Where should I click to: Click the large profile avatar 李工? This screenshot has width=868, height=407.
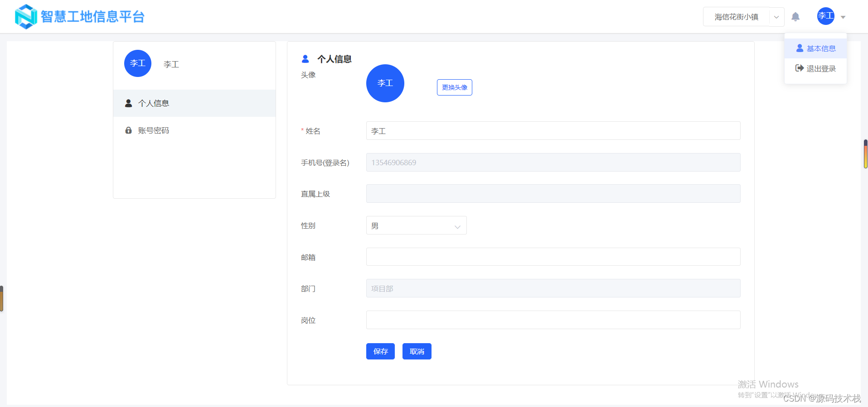pos(385,83)
